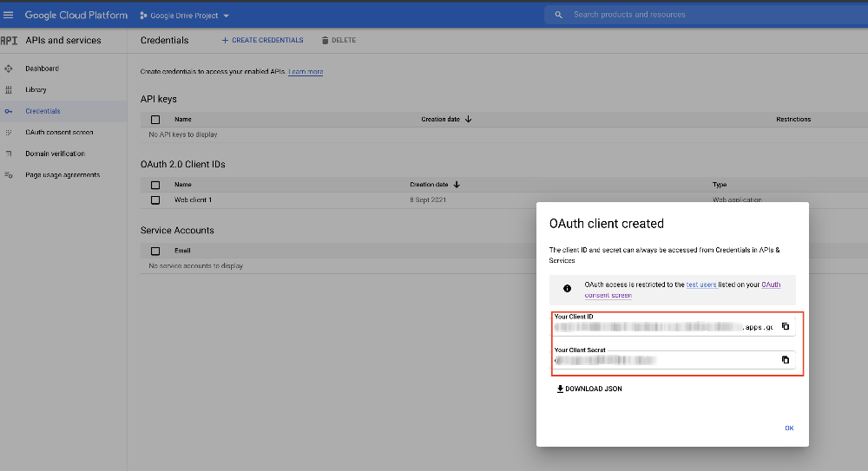This screenshot has width=868, height=471.
Task: Click the Credentials key icon
Action: (9, 111)
